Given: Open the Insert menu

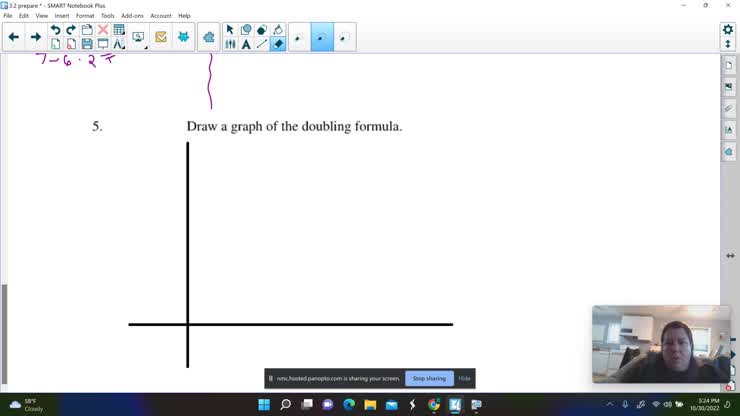Looking at the screenshot, I should (61, 16).
